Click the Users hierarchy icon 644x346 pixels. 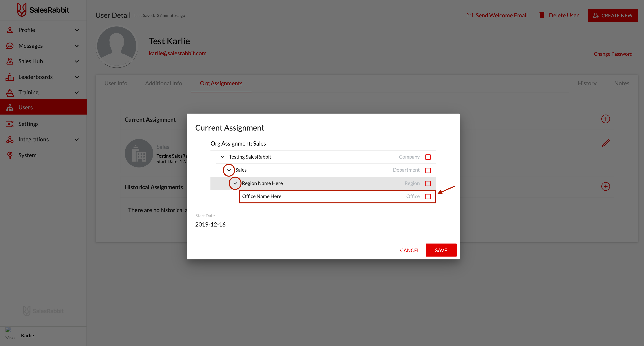pyautogui.click(x=10, y=107)
